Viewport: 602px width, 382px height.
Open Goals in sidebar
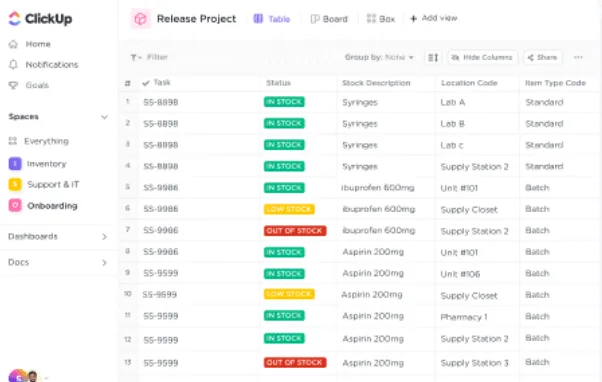[x=37, y=85]
